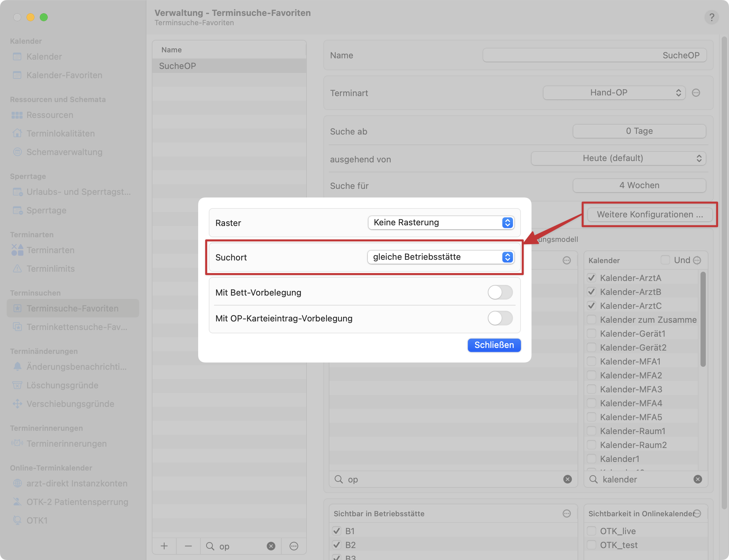Select Terminsuche-Favoriten in sidebar
The image size is (729, 560).
(x=73, y=308)
